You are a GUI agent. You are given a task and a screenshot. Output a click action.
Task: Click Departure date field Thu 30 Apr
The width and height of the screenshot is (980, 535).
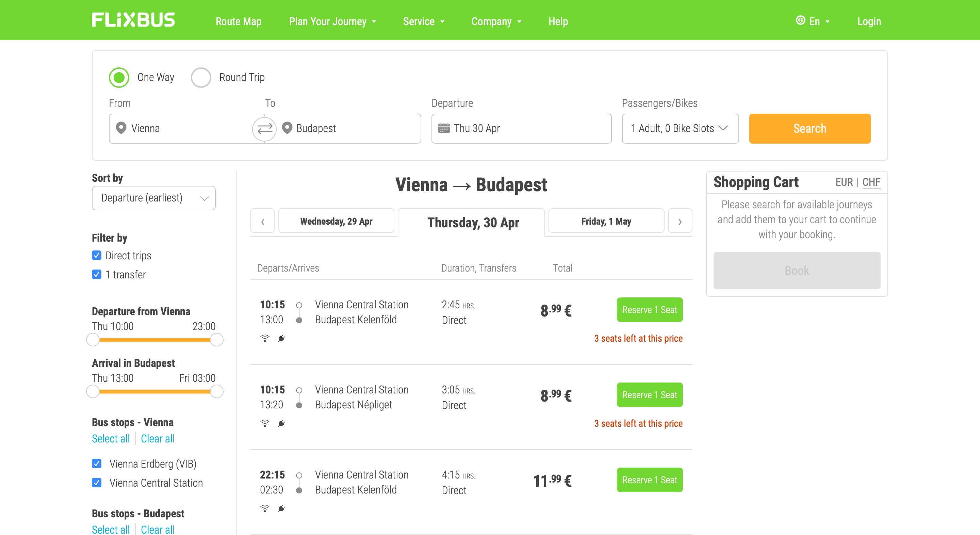(522, 129)
